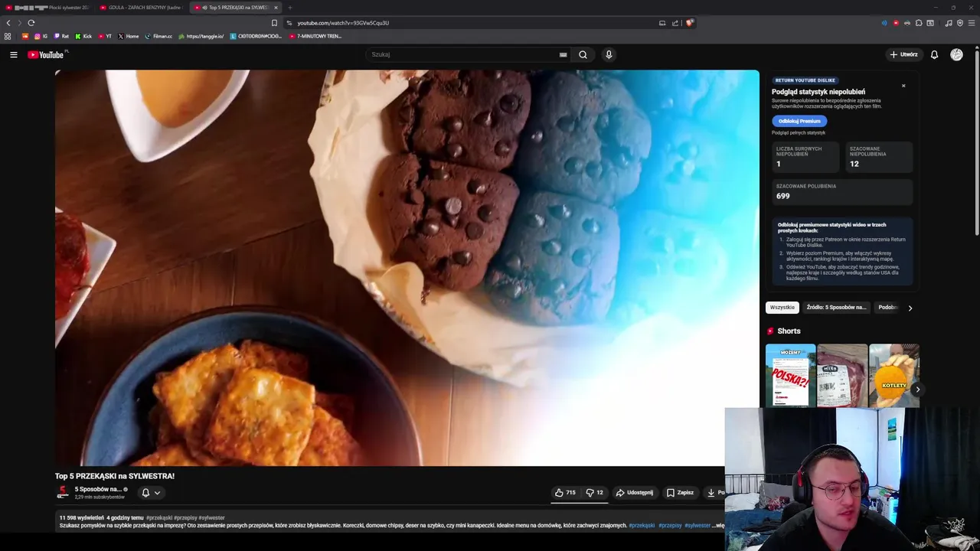Open the YouTube hamburger guide menu

13,54
